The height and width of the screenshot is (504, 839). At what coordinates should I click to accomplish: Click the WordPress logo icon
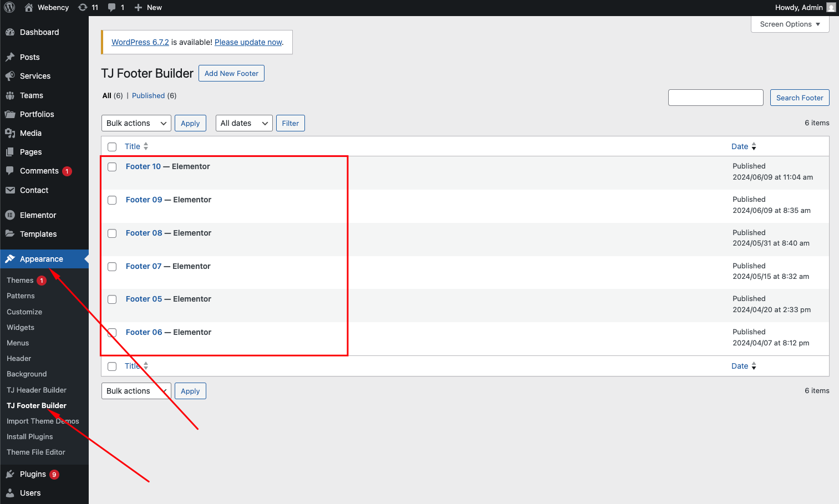click(x=9, y=7)
